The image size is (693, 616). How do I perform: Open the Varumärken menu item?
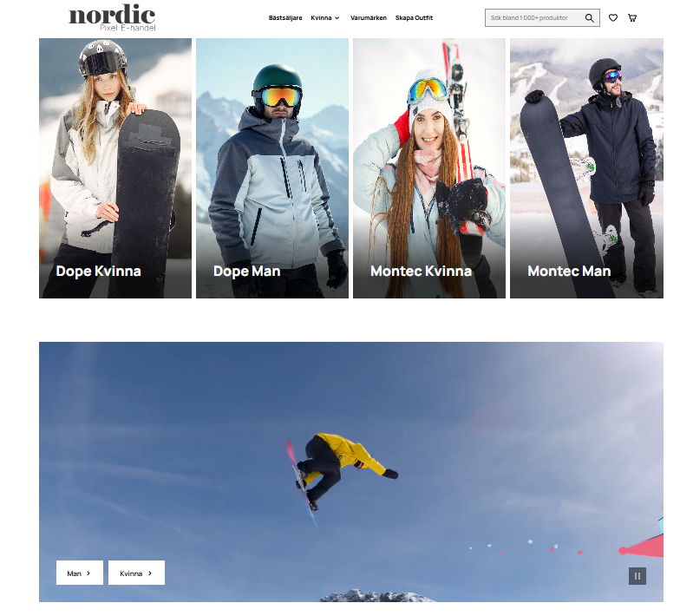click(368, 18)
